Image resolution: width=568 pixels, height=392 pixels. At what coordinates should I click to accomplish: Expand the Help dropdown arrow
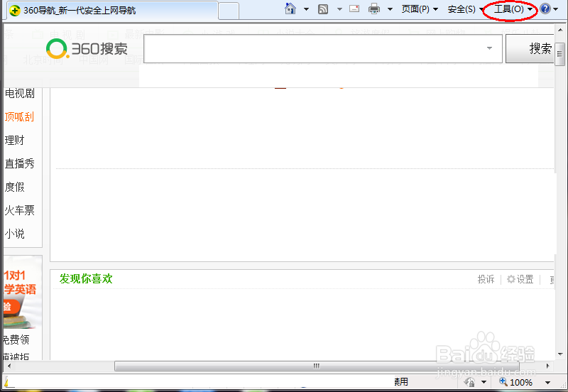click(556, 9)
